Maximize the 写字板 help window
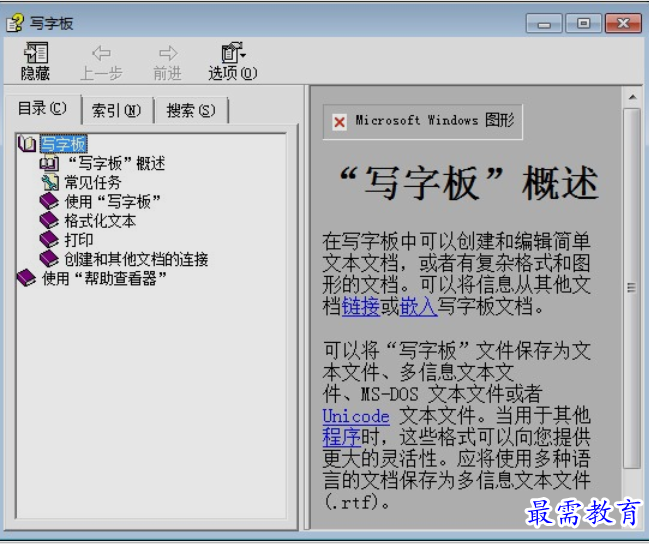This screenshot has height=544, width=649. click(x=584, y=23)
